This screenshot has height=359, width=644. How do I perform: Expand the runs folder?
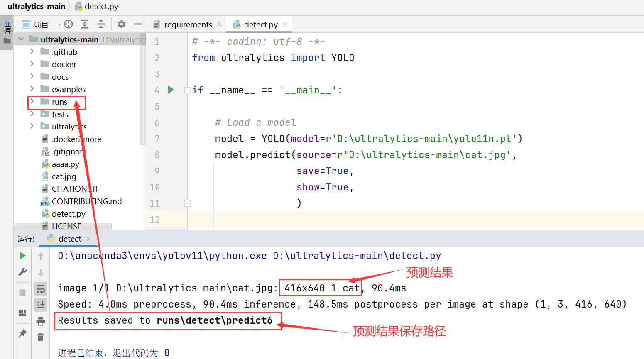tap(33, 102)
